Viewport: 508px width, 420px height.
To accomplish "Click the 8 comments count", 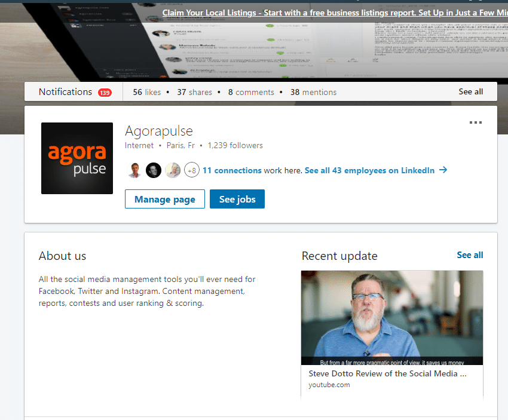I will pos(251,92).
